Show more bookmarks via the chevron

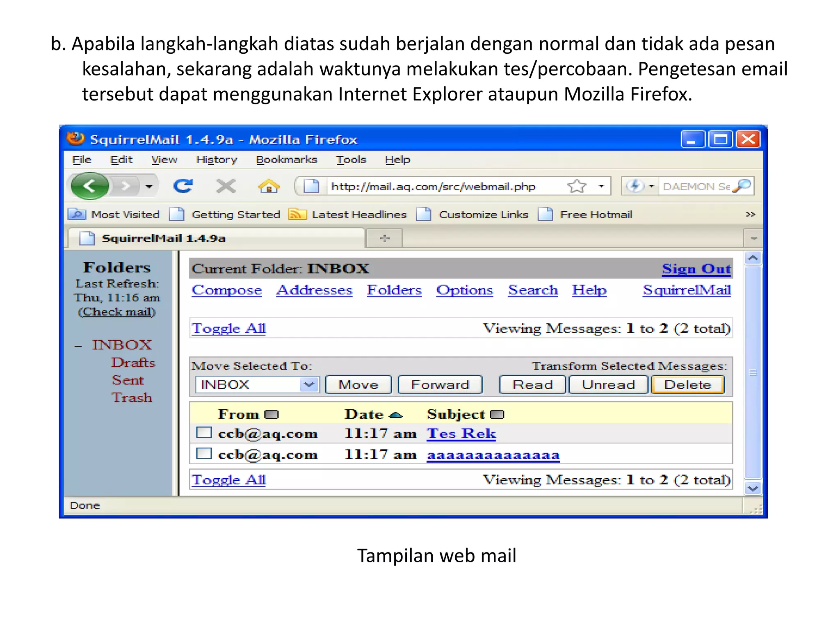coord(750,215)
